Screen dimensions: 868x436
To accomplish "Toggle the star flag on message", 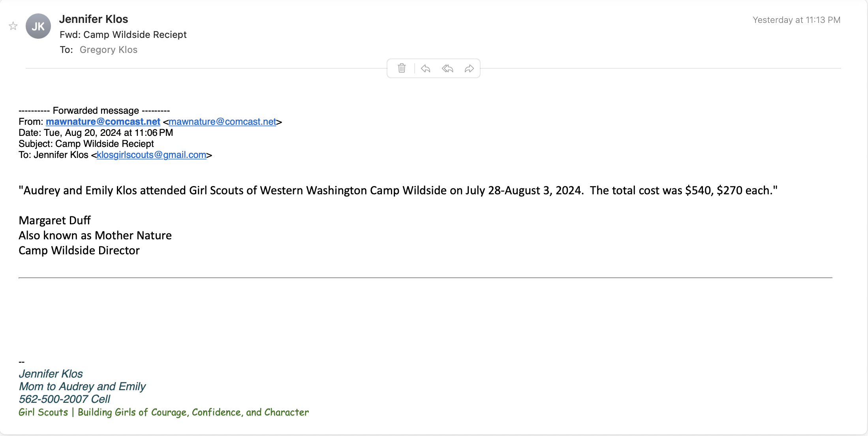I will [13, 26].
